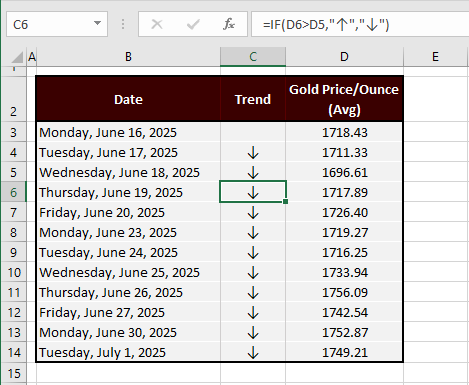The width and height of the screenshot is (469, 385).
Task: Select column D header
Action: pyautogui.click(x=344, y=57)
